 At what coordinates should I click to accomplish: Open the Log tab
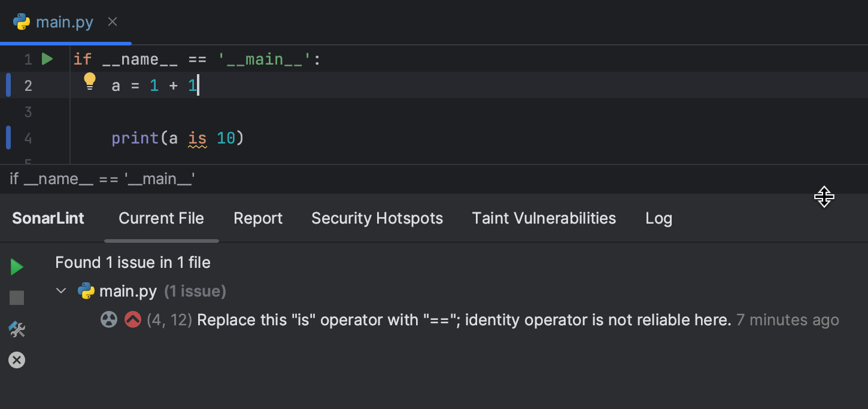click(x=658, y=218)
